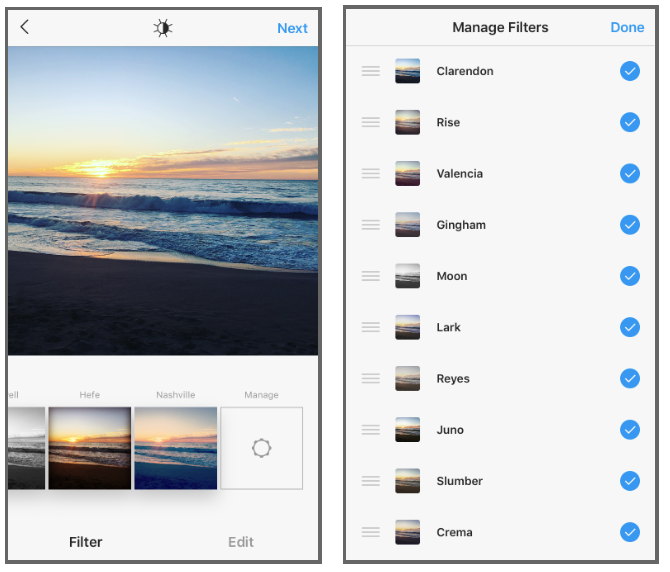Select the black and white filter thumbnail
670x572 pixels.
26,448
